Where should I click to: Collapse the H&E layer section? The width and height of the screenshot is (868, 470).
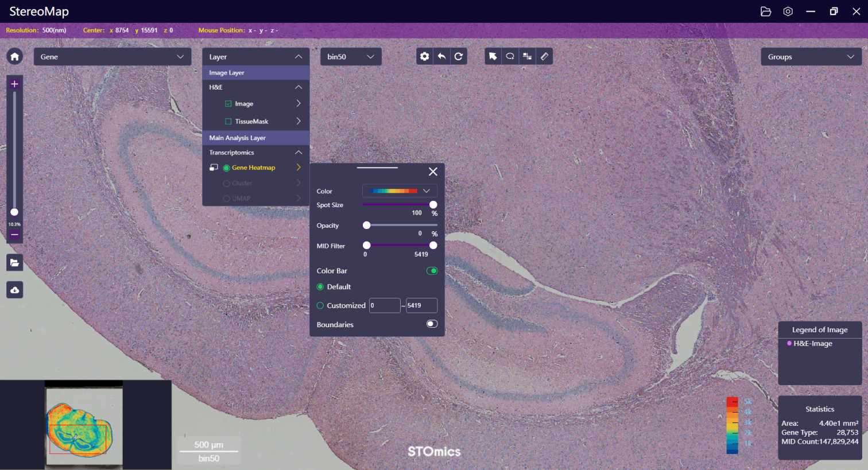pos(299,87)
